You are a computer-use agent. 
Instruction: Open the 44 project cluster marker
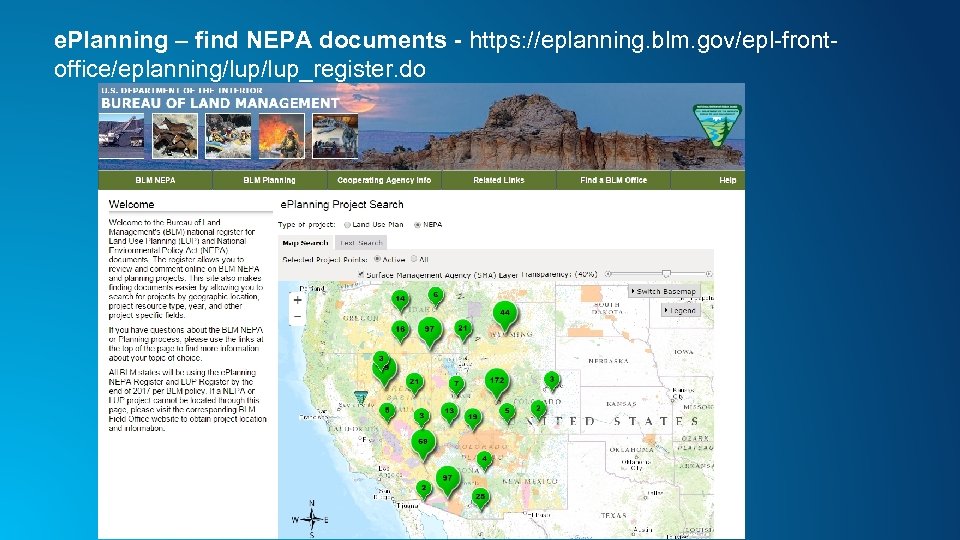(504, 317)
